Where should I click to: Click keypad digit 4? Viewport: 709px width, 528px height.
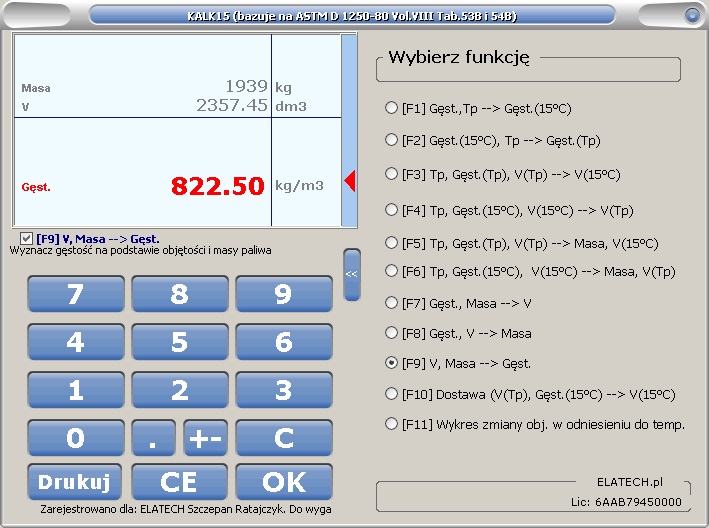[x=76, y=342]
